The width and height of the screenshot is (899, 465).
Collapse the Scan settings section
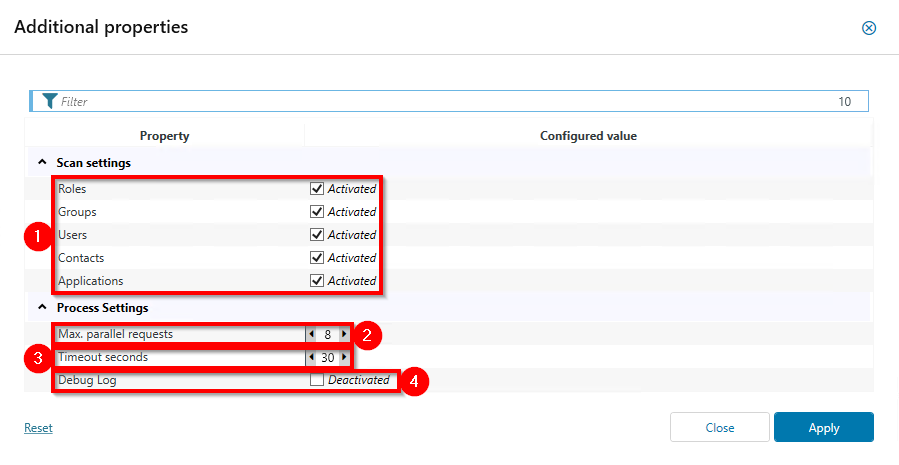pos(42,162)
